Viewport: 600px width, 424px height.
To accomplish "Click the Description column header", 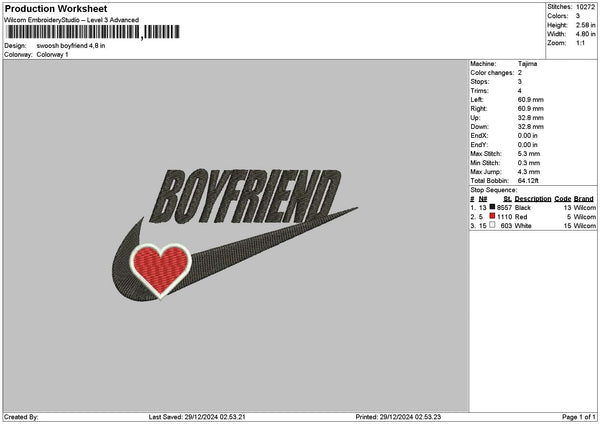I will (533, 198).
